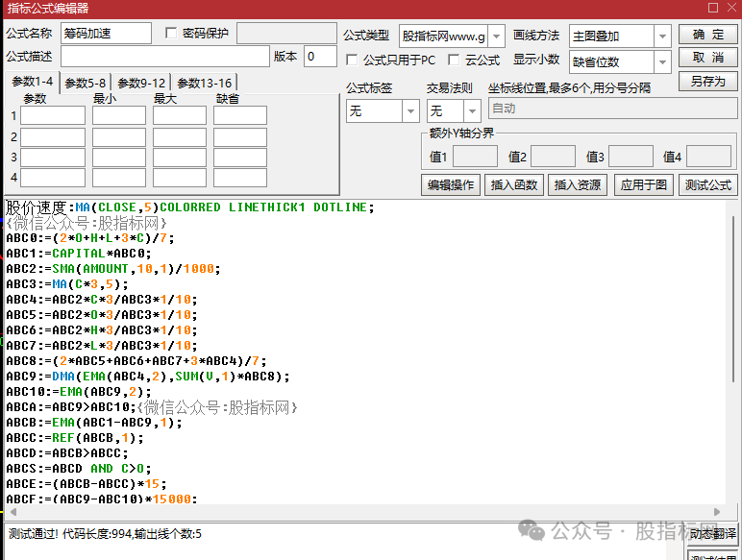The image size is (742, 560).
Task: Open the 公式标签 dropdown
Action: pos(410,111)
